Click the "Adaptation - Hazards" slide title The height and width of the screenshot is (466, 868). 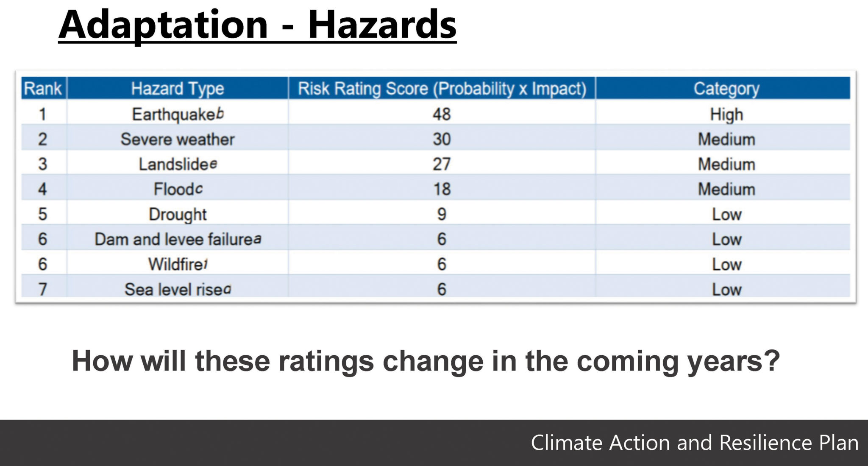(x=257, y=25)
